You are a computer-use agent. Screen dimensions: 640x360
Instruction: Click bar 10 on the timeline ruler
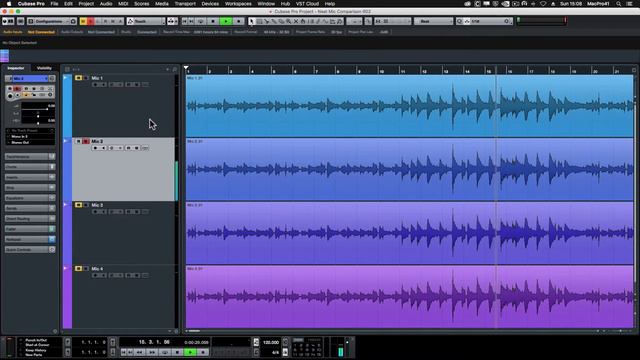[x=381, y=70]
